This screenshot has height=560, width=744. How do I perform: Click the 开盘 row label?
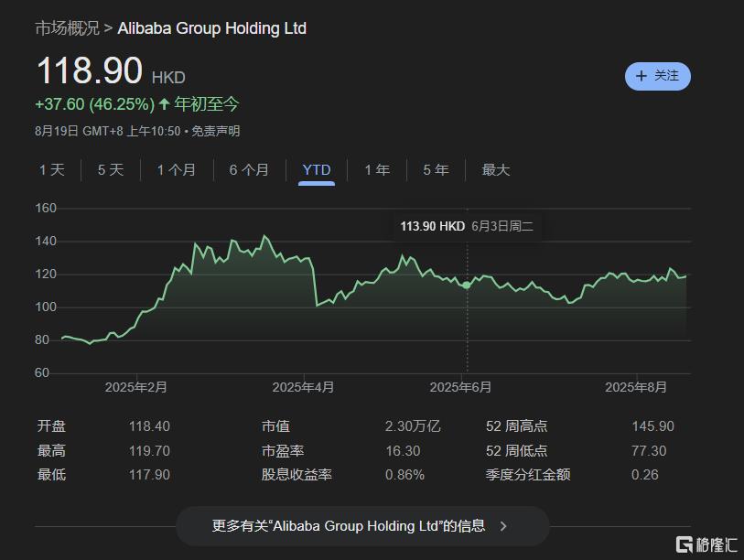pos(51,426)
